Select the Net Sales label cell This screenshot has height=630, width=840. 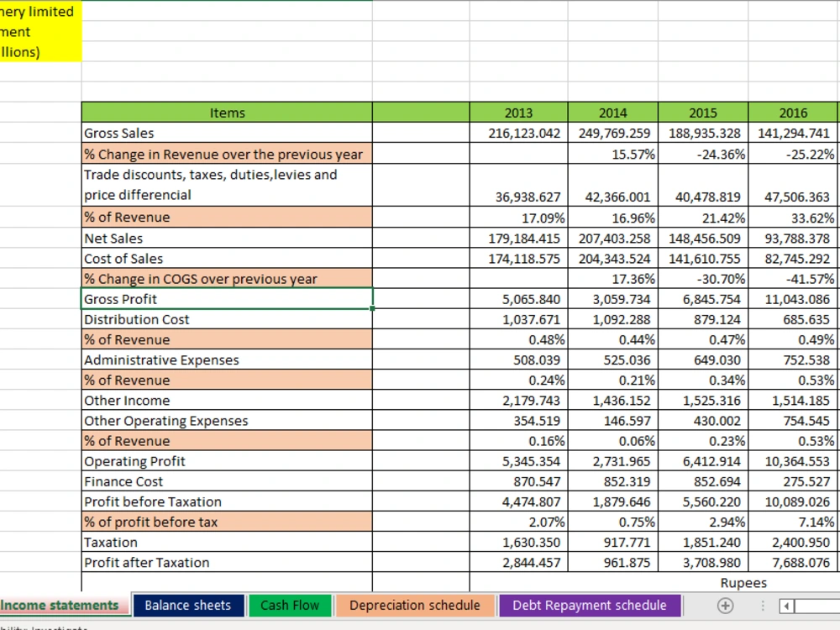click(x=227, y=238)
